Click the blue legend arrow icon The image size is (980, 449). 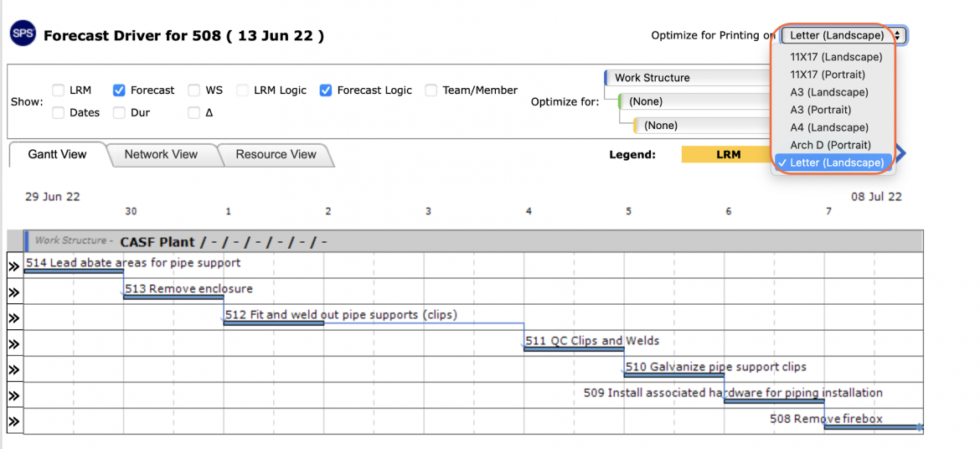tap(900, 153)
